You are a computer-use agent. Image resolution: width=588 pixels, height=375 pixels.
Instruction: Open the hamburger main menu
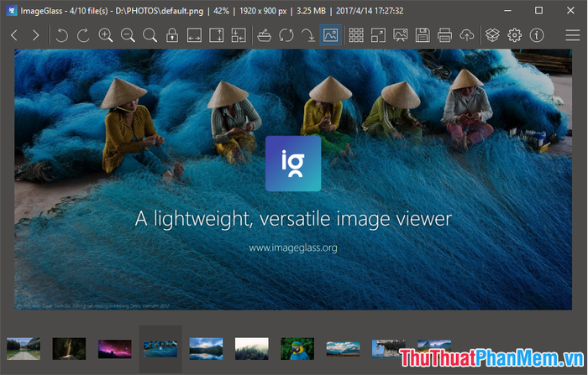(573, 35)
